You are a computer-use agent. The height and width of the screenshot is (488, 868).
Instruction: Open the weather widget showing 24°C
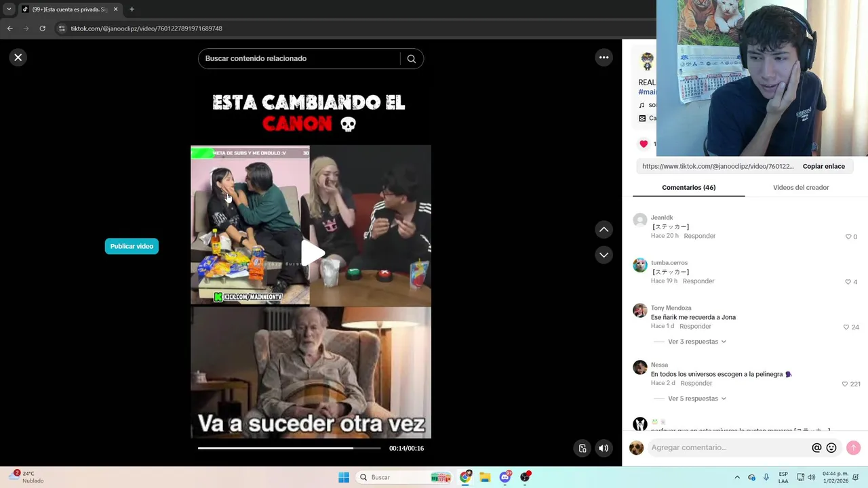tap(26, 477)
